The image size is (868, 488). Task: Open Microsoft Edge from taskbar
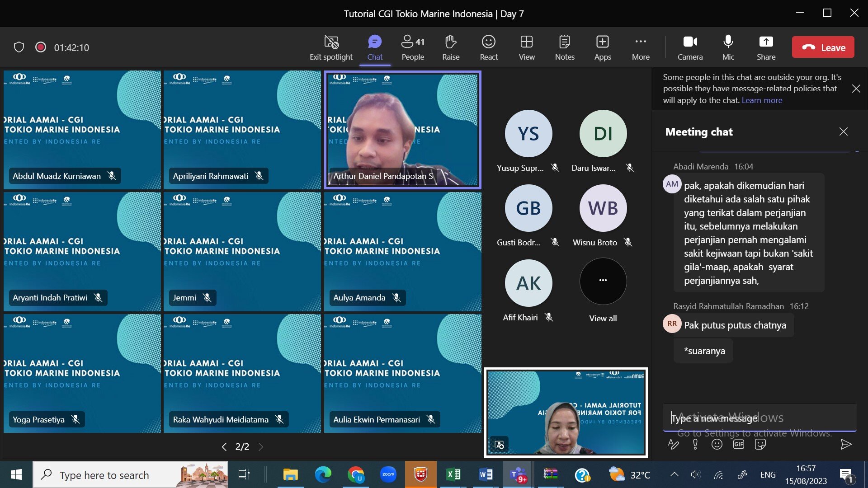[x=323, y=475]
